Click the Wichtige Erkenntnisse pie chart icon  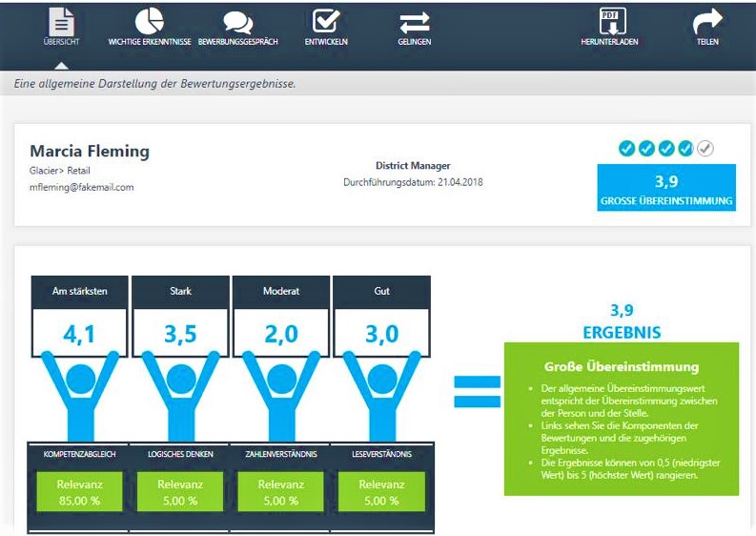pyautogui.click(x=149, y=22)
